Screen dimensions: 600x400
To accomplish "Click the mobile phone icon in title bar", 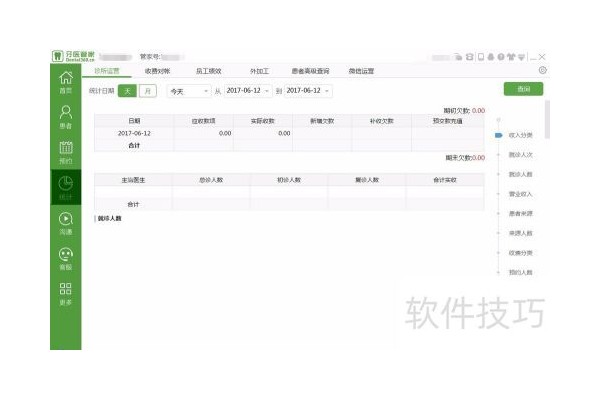I will pos(481,57).
